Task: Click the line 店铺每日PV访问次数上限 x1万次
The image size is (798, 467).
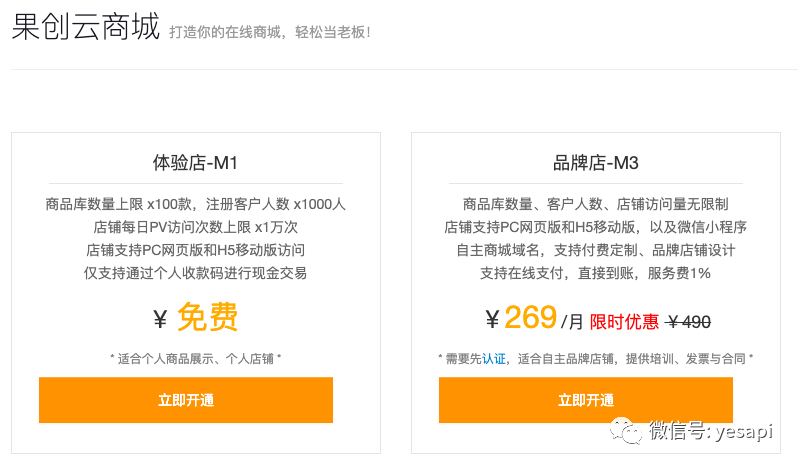Action: [195, 227]
